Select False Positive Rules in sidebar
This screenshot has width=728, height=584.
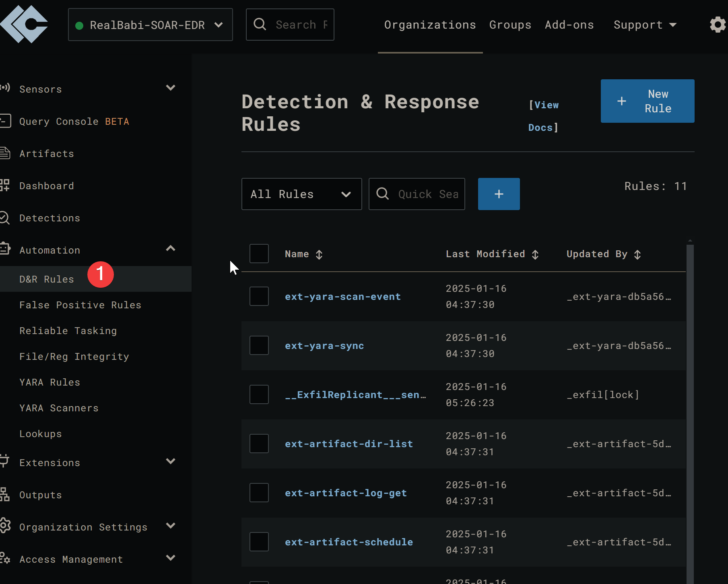pyautogui.click(x=80, y=305)
